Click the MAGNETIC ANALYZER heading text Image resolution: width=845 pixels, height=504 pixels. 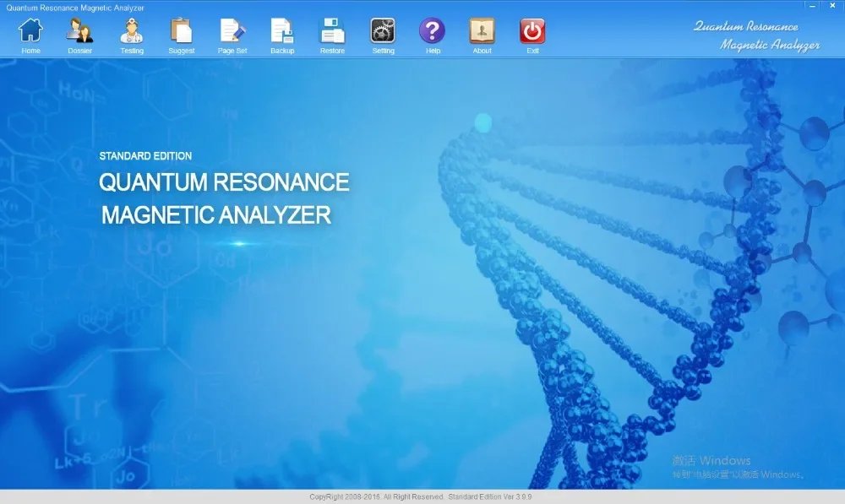[x=216, y=215]
